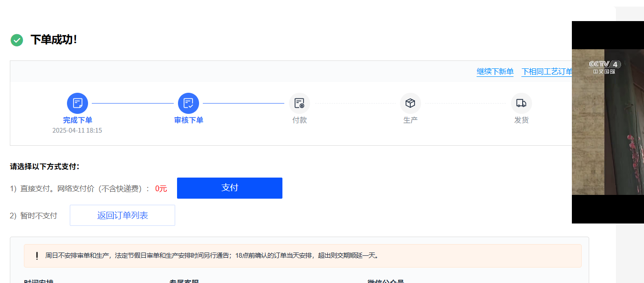The width and height of the screenshot is (644, 283).
Task: Click the 周日不安排审单和生产 notice text
Action: [x=212, y=256]
